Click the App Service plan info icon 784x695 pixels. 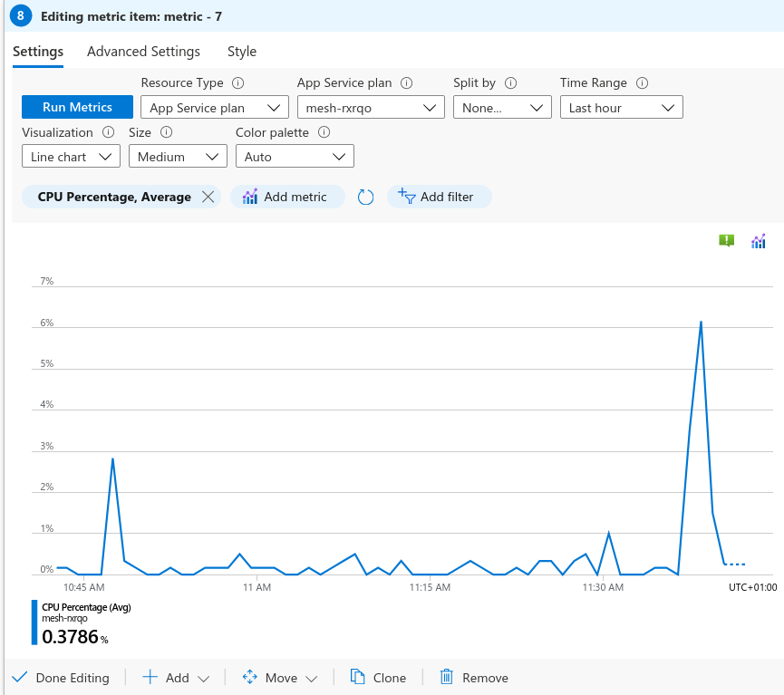click(407, 83)
